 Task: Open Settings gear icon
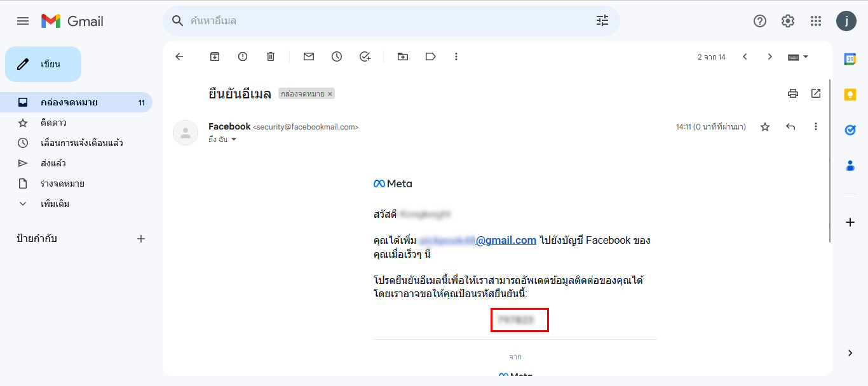point(788,21)
